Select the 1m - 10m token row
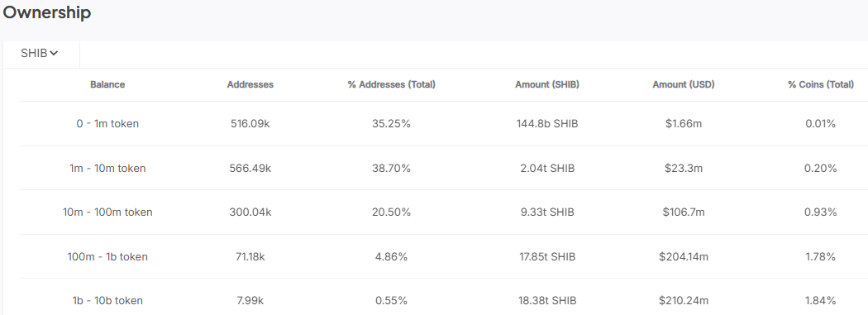 coord(444,169)
